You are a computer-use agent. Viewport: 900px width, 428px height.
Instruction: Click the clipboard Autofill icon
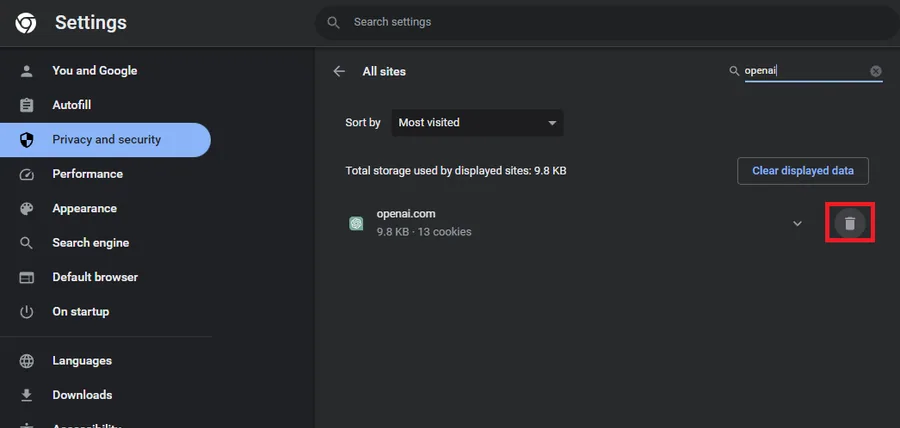point(26,106)
